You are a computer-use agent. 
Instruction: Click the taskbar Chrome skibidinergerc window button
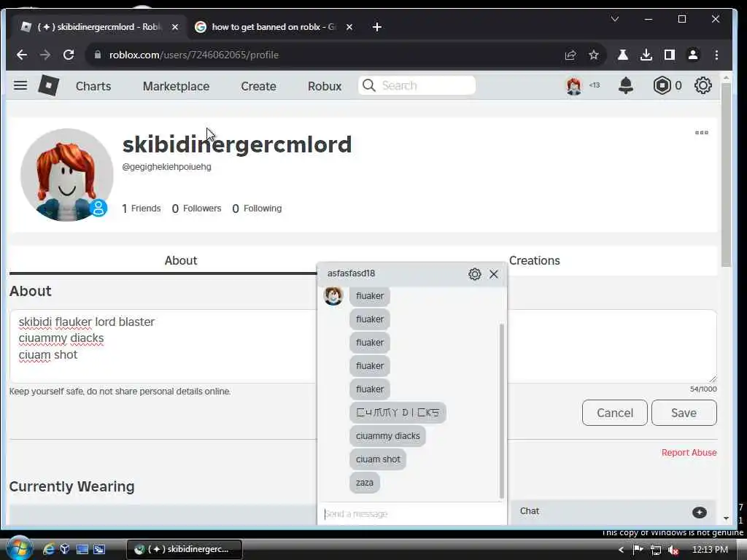tap(185, 549)
